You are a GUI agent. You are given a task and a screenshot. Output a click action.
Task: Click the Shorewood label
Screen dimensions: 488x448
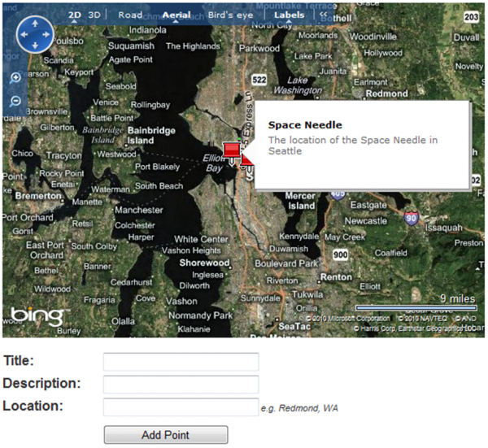pyautogui.click(x=204, y=263)
